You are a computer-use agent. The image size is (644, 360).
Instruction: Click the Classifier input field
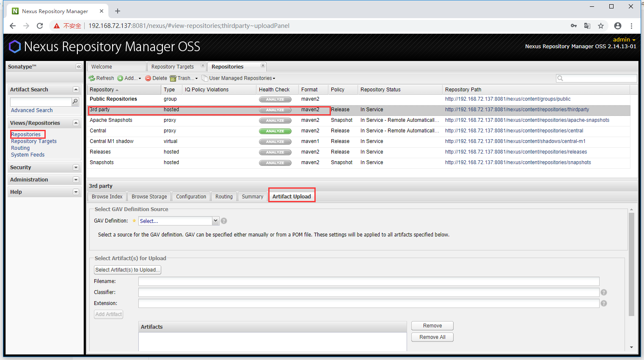coord(369,292)
